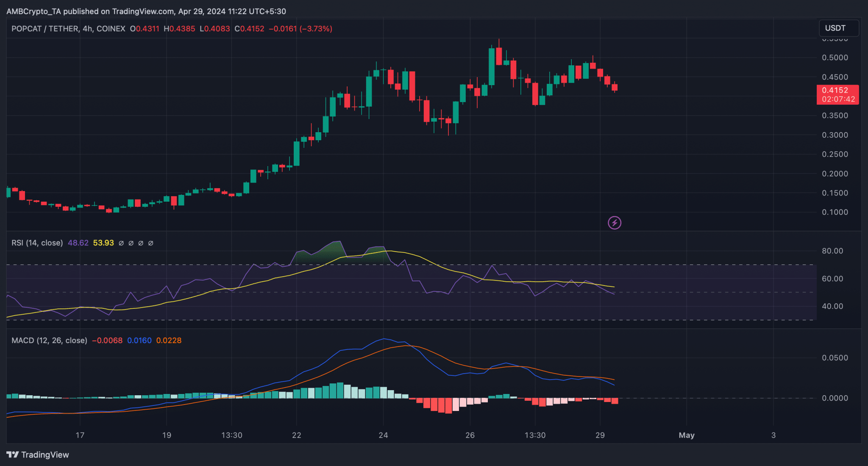This screenshot has width=868, height=466.
Task: Click the AMBCrypto_TA published header text
Action: click(146, 11)
